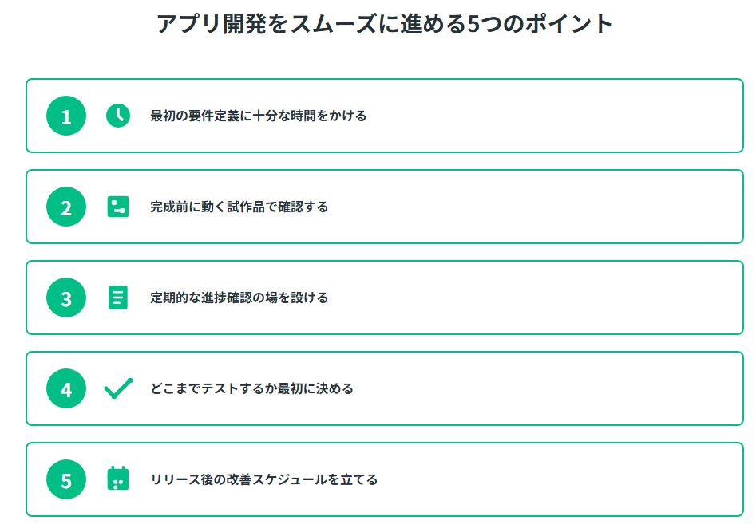Click the text 定期的な進捗確認の場を設ける

(x=239, y=298)
